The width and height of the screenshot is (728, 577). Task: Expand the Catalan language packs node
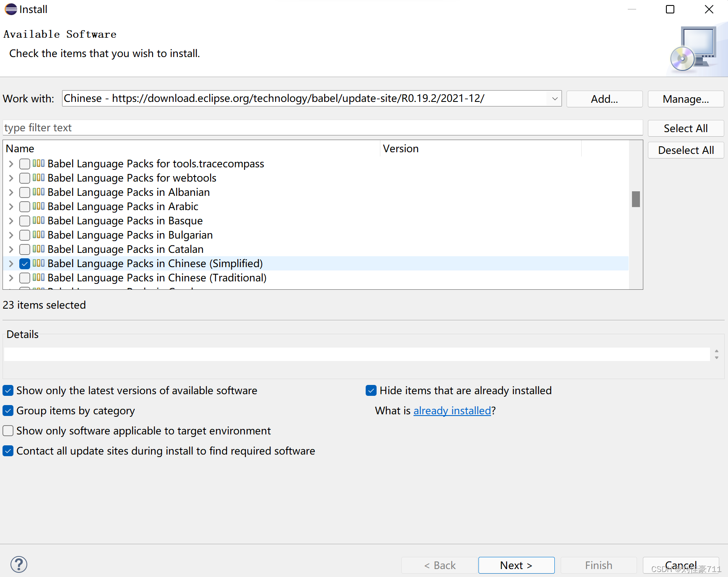pyautogui.click(x=11, y=250)
